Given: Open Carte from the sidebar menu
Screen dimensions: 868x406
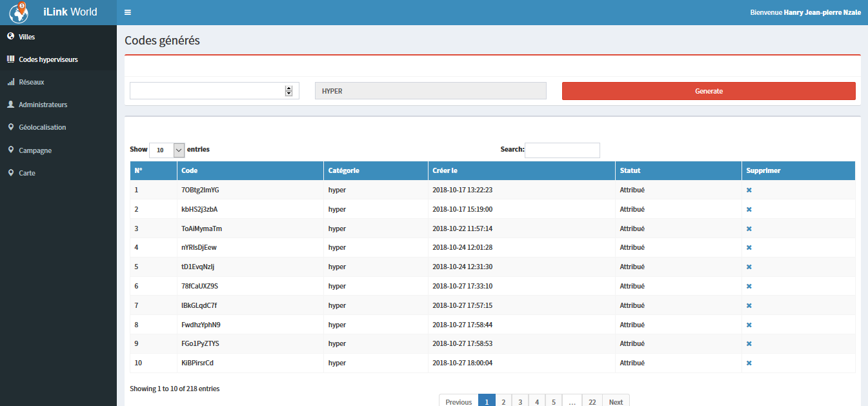Looking at the screenshot, I should click(x=27, y=173).
